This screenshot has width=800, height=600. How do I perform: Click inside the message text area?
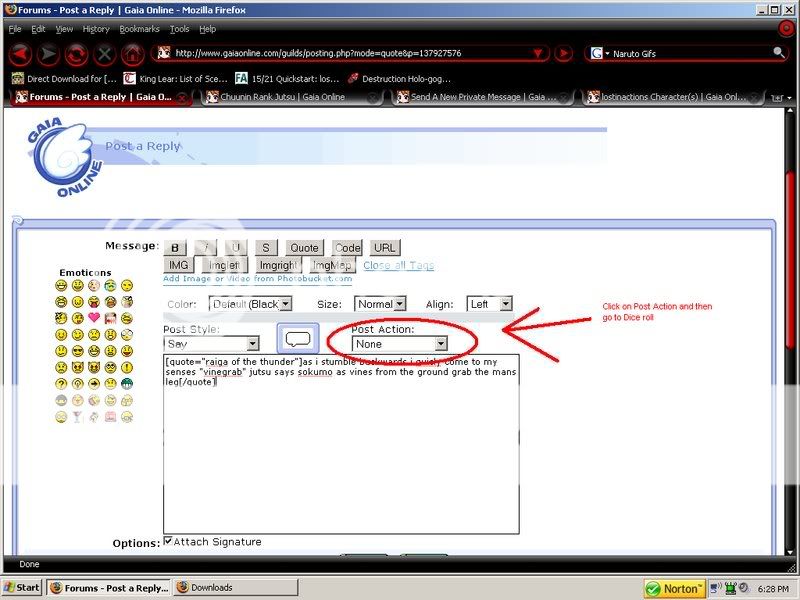(340, 460)
